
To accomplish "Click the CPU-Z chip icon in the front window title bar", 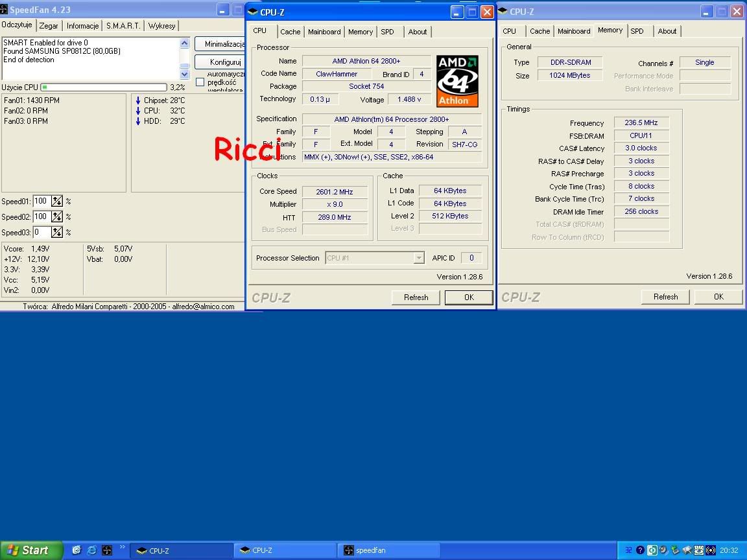I will (253, 12).
